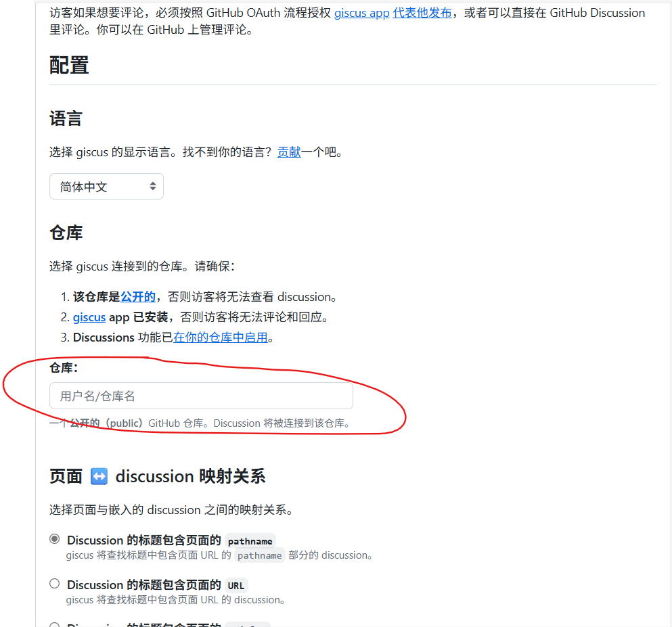Click the 代表他发布 link
The image size is (672, 627).
(x=422, y=14)
